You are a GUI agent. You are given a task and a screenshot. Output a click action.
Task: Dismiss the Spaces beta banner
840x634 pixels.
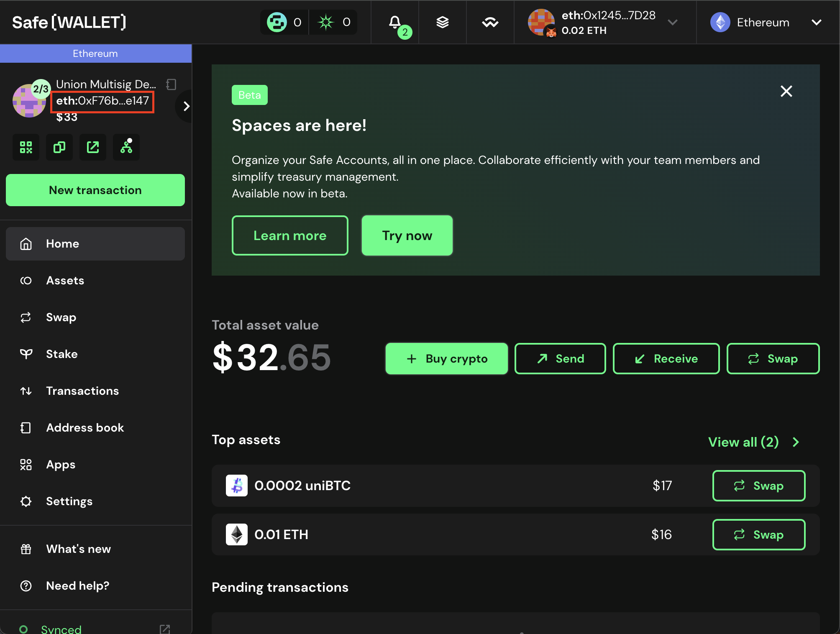(x=786, y=91)
